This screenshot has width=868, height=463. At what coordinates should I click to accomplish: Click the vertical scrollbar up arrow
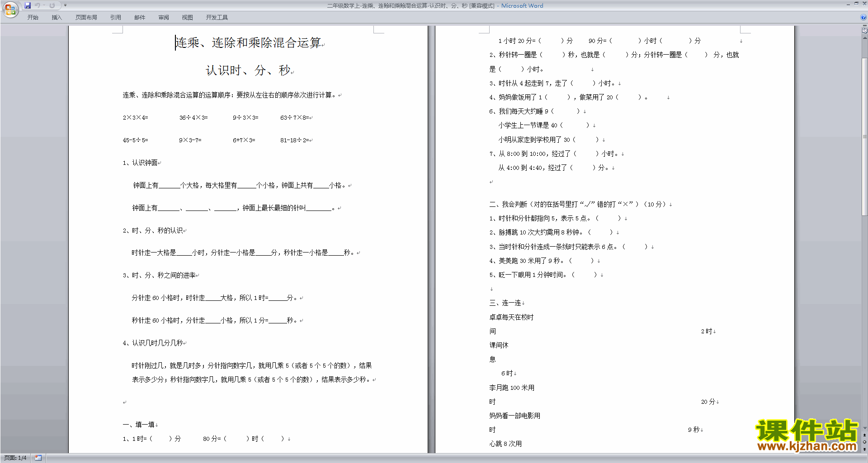point(864,37)
